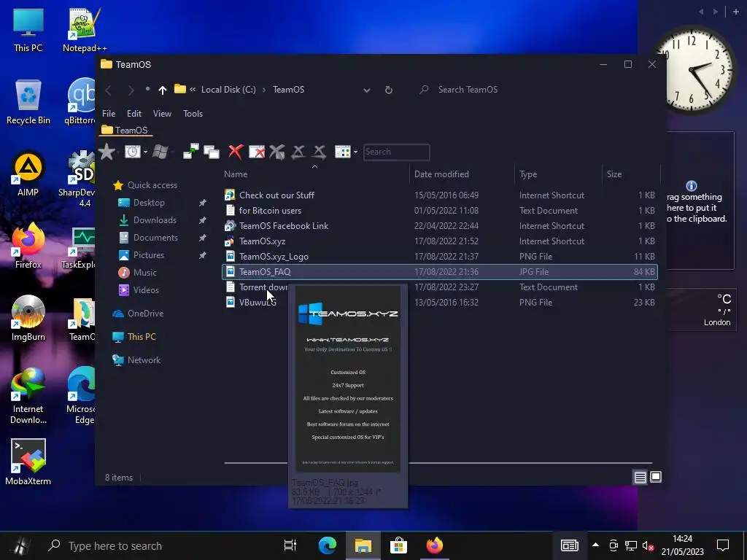Click the Back navigation arrow
The image size is (747, 560).
coord(109,90)
